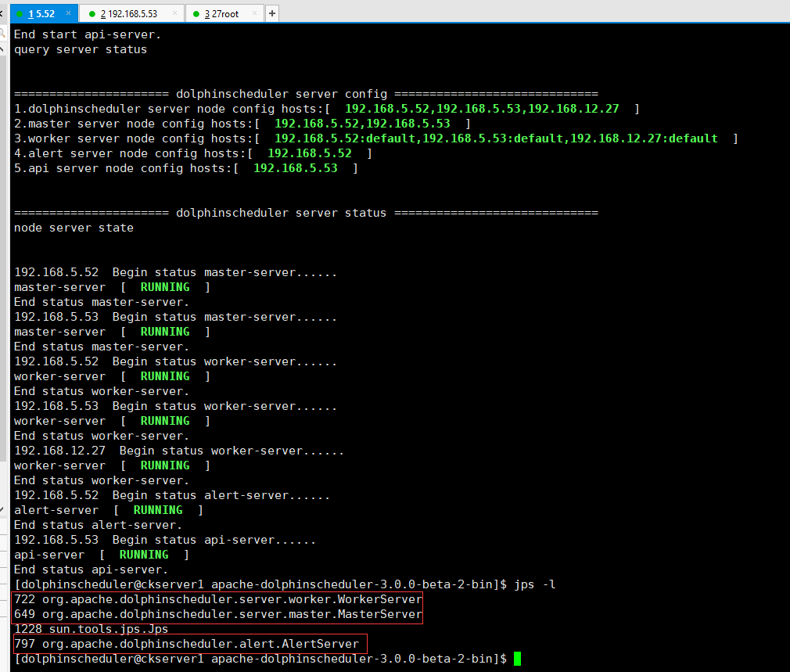The image size is (790, 672).
Task: Click the 'End status alert-server.' line
Action: [x=99, y=526]
